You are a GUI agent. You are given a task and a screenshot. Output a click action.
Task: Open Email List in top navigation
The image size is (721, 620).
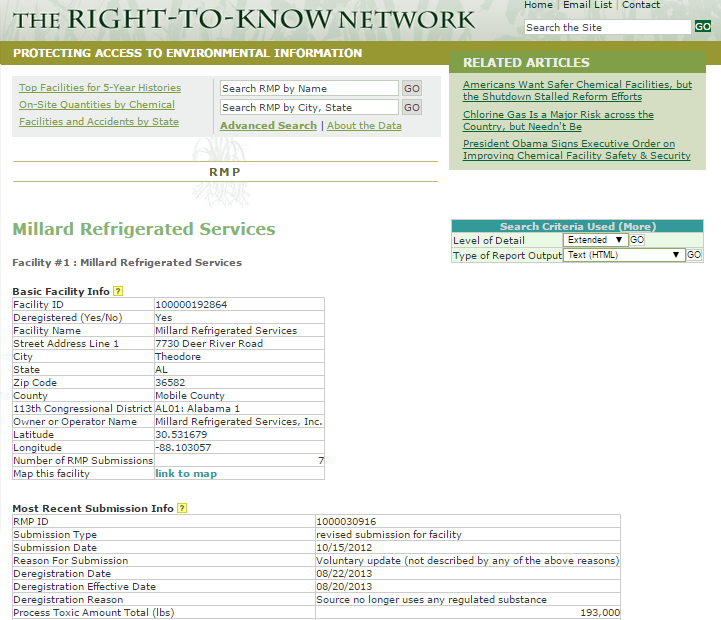pyautogui.click(x=588, y=5)
